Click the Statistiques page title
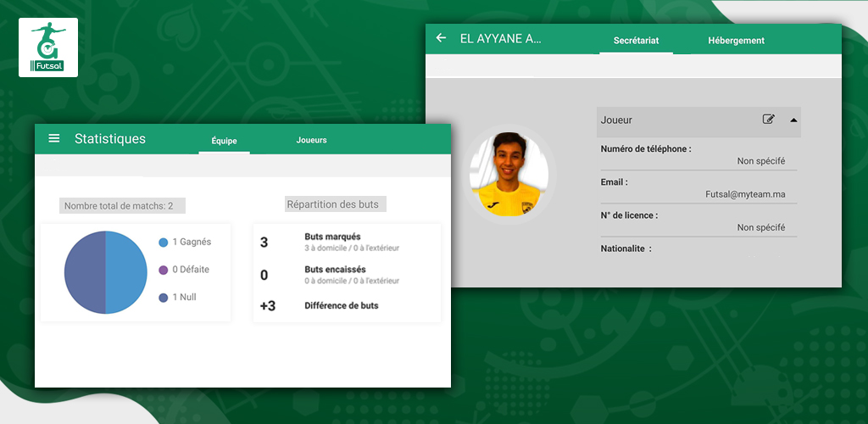The height and width of the screenshot is (424, 868). 110,138
